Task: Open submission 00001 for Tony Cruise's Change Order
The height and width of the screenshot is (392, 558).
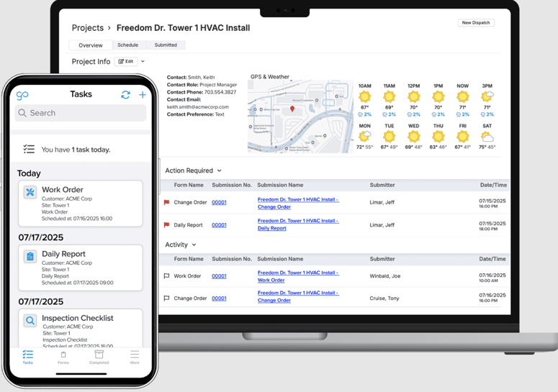Action: click(219, 298)
